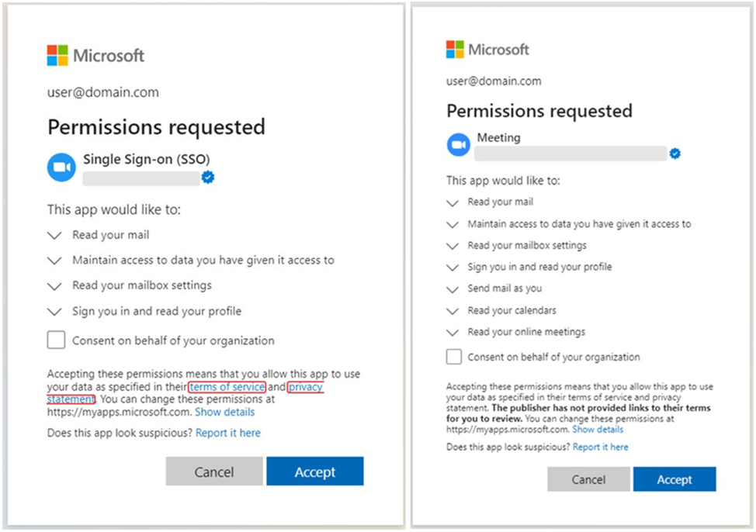Expand the Send mail as you permission
Viewport: 756px width, 532px height.
click(x=453, y=289)
